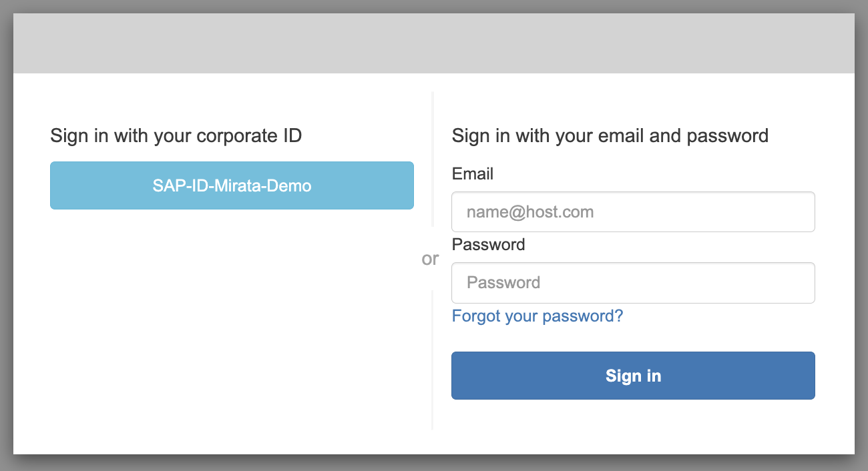Viewport: 868px width, 471px height.
Task: Click the Email field label
Action: pyautogui.click(x=472, y=174)
